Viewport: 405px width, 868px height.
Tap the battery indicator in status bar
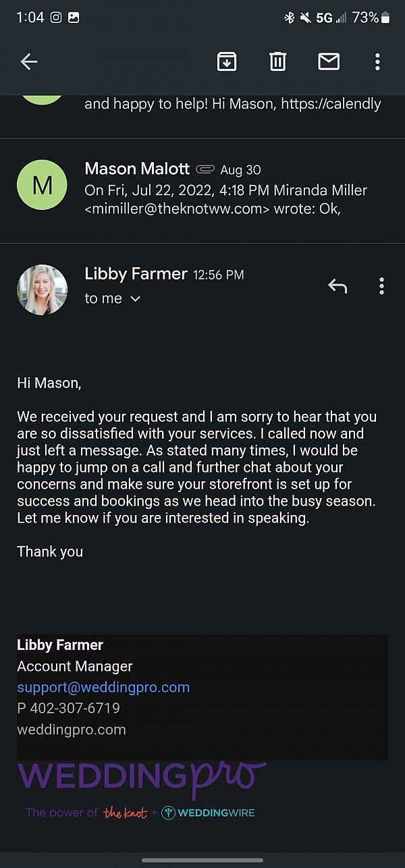tap(385, 18)
